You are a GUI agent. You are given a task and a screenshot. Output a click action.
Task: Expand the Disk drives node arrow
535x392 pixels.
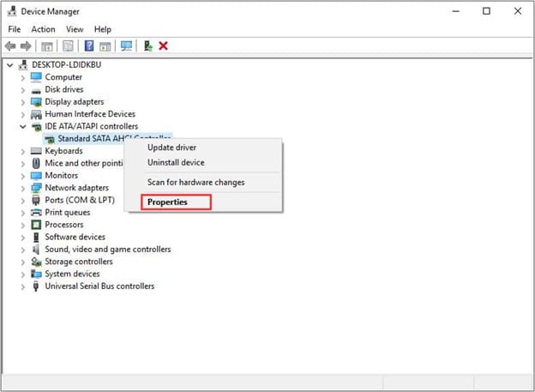[x=23, y=90]
